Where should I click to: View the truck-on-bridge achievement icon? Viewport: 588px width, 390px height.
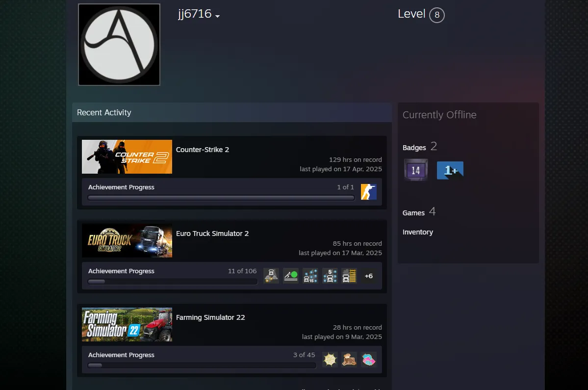point(271,276)
